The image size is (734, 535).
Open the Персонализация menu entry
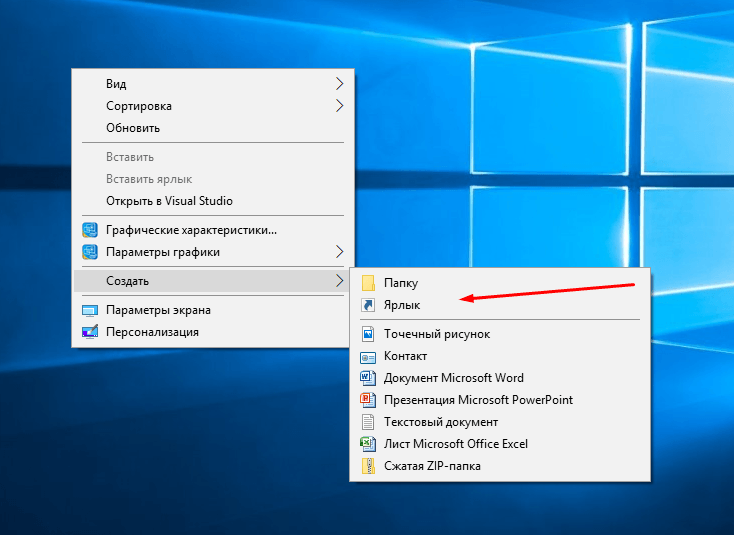[x=152, y=332]
